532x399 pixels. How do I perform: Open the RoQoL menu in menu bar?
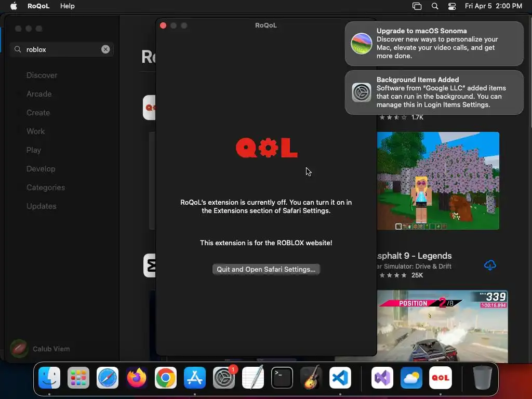pos(38,6)
